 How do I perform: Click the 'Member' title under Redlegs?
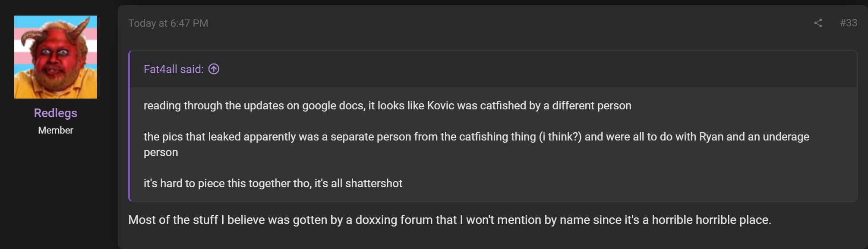click(x=56, y=130)
